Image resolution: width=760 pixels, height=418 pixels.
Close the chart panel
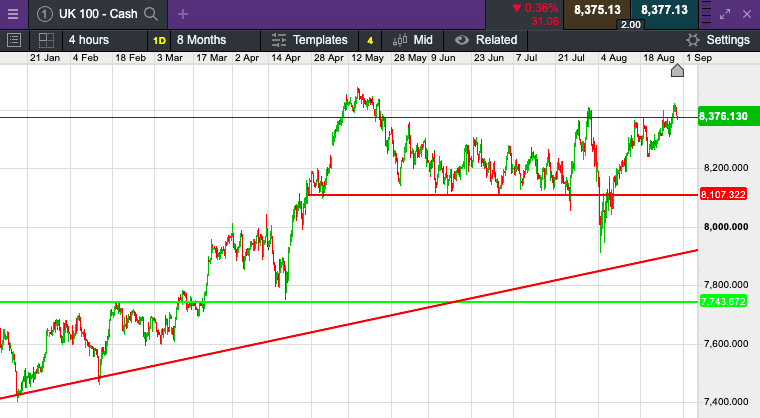tap(747, 15)
